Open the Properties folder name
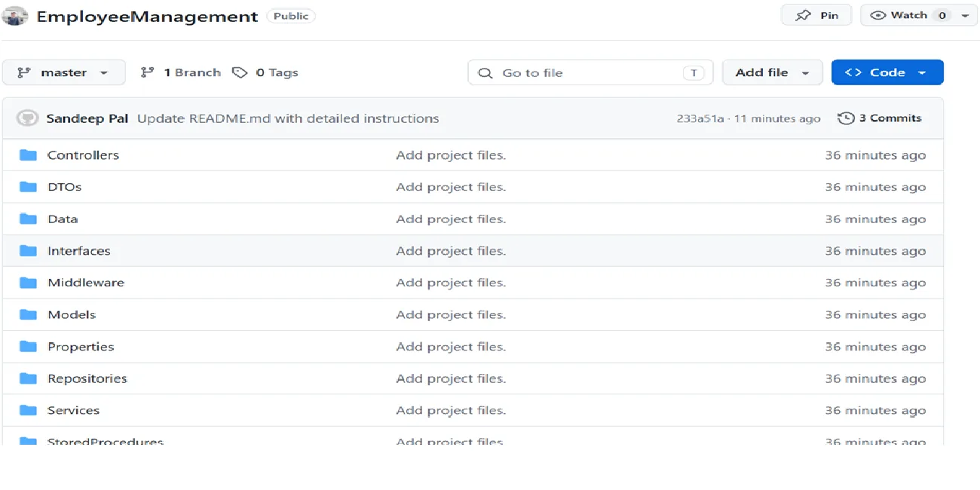 (x=81, y=347)
